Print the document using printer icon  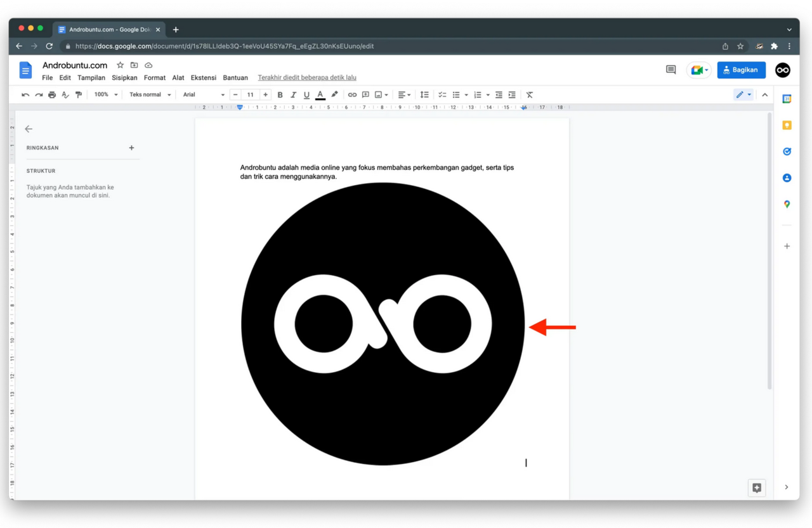52,95
